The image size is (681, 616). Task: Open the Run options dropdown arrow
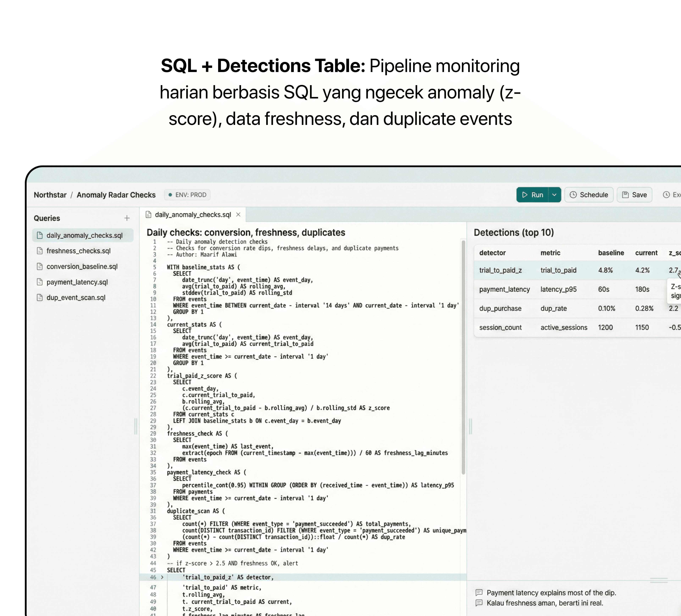tap(554, 195)
